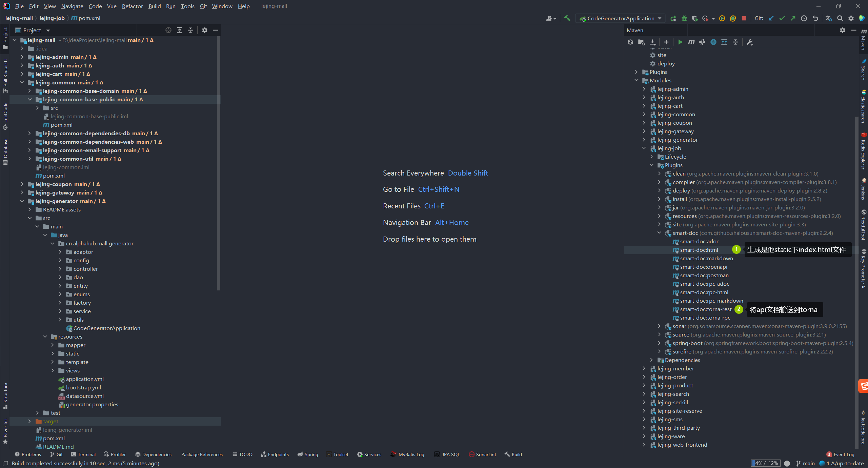The height and width of the screenshot is (468, 868).
Task: Stop the running application
Action: tap(744, 18)
